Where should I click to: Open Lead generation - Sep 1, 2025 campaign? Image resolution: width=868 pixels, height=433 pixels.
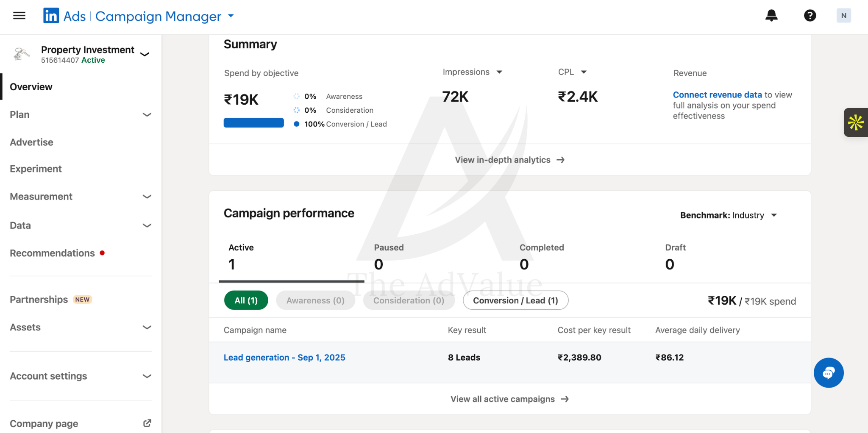[284, 358]
